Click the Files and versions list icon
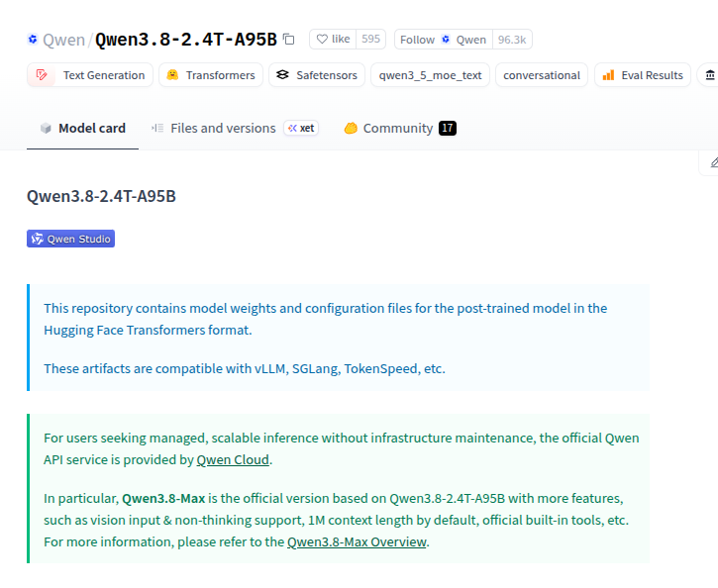 coord(157,128)
